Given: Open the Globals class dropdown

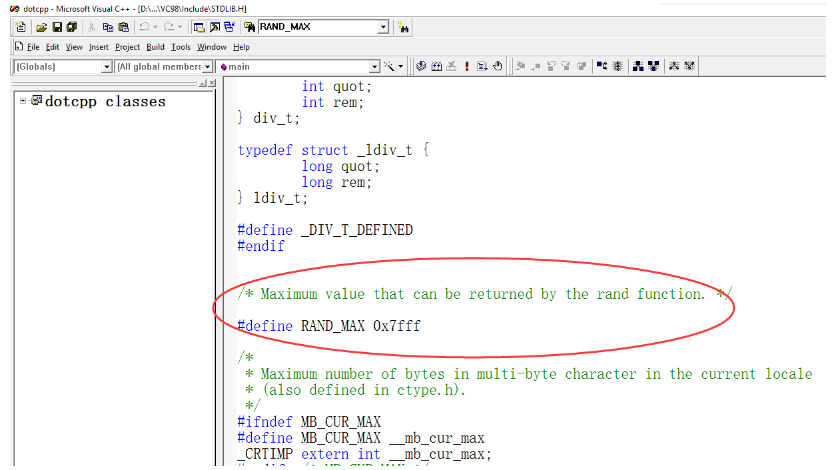Looking at the screenshot, I should point(107,67).
